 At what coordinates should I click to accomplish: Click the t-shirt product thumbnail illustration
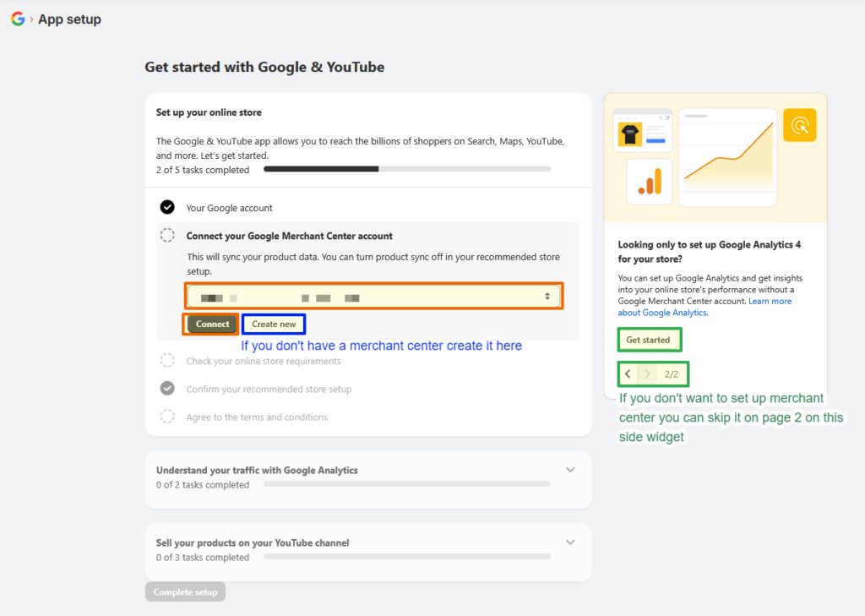pos(629,135)
